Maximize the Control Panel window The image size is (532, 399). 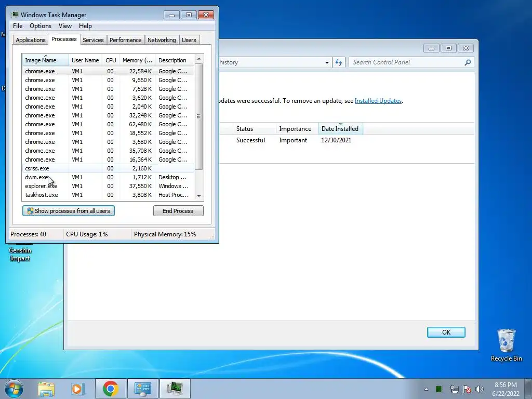(448, 48)
